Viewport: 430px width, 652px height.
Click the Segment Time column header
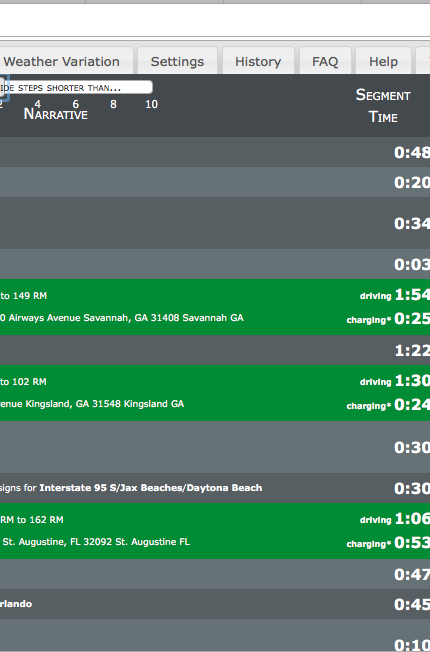tap(383, 106)
